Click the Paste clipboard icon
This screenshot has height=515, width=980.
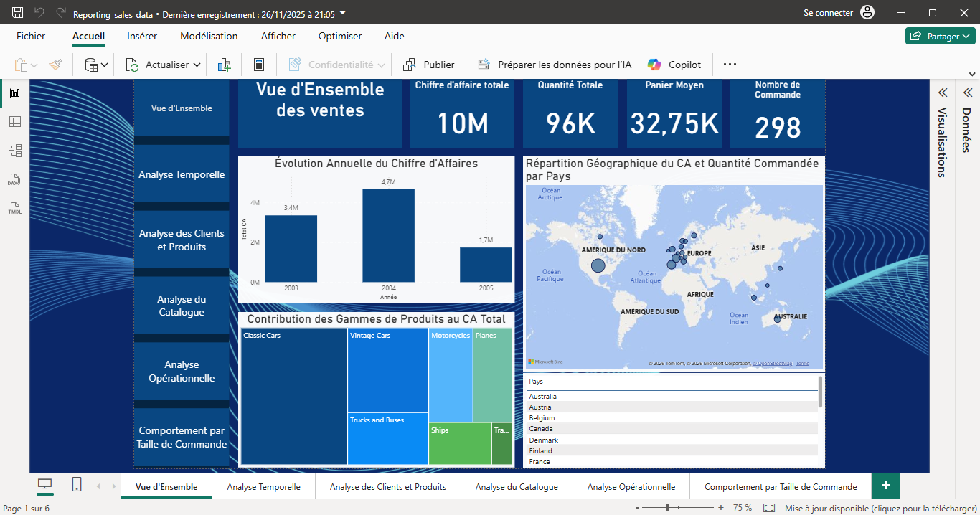[x=21, y=65]
